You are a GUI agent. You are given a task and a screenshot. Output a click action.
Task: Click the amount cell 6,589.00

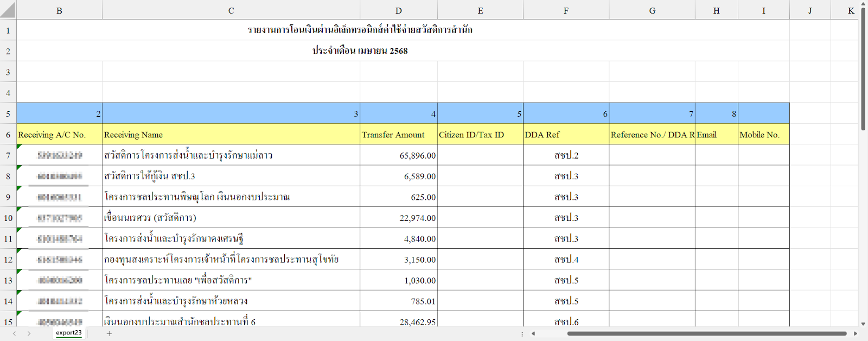[399, 176]
